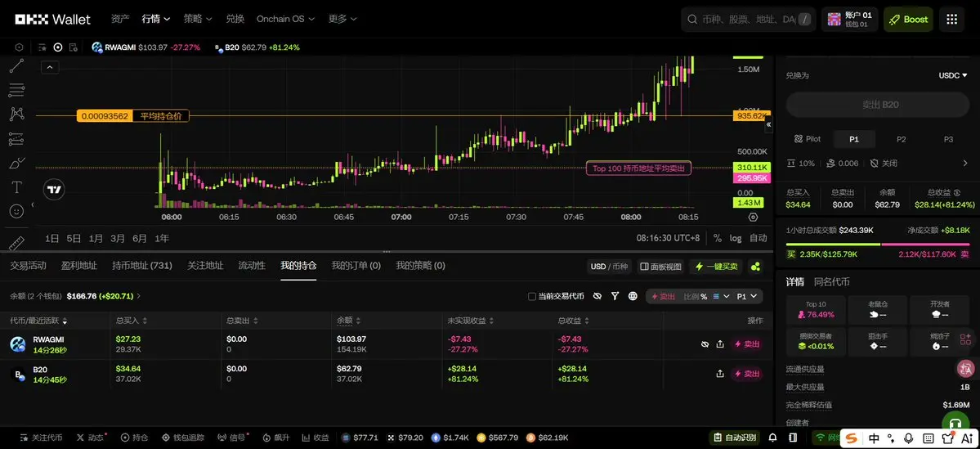Select the ruler measuring tool

(16, 243)
